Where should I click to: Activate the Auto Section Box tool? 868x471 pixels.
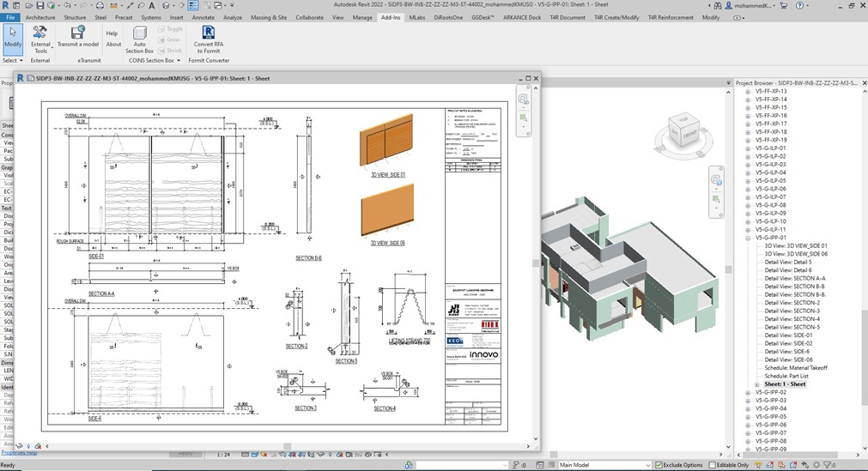[x=140, y=39]
